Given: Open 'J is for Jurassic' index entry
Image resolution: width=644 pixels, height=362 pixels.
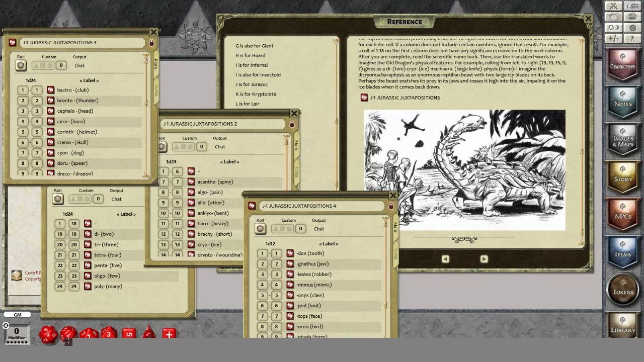Looking at the screenshot, I should tap(252, 84).
